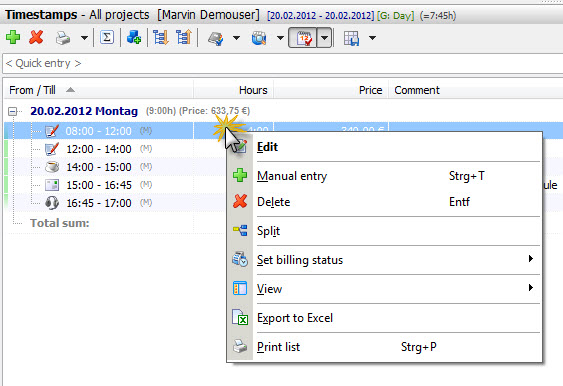Choose Print list from the context menu
Image resolution: width=563 pixels, height=386 pixels.
[x=384, y=347]
